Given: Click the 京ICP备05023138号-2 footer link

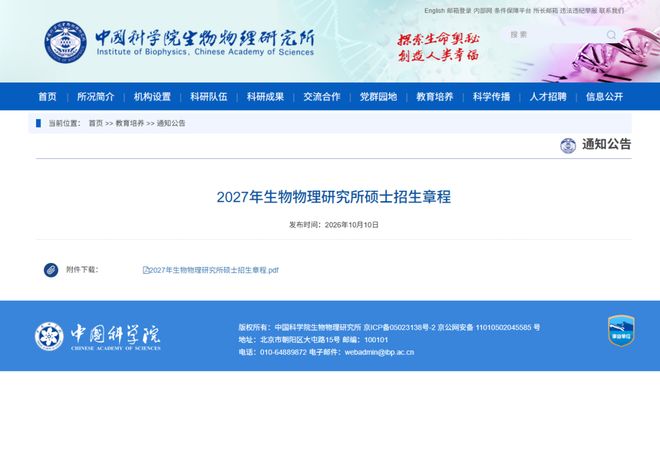Looking at the screenshot, I should click(x=399, y=328).
